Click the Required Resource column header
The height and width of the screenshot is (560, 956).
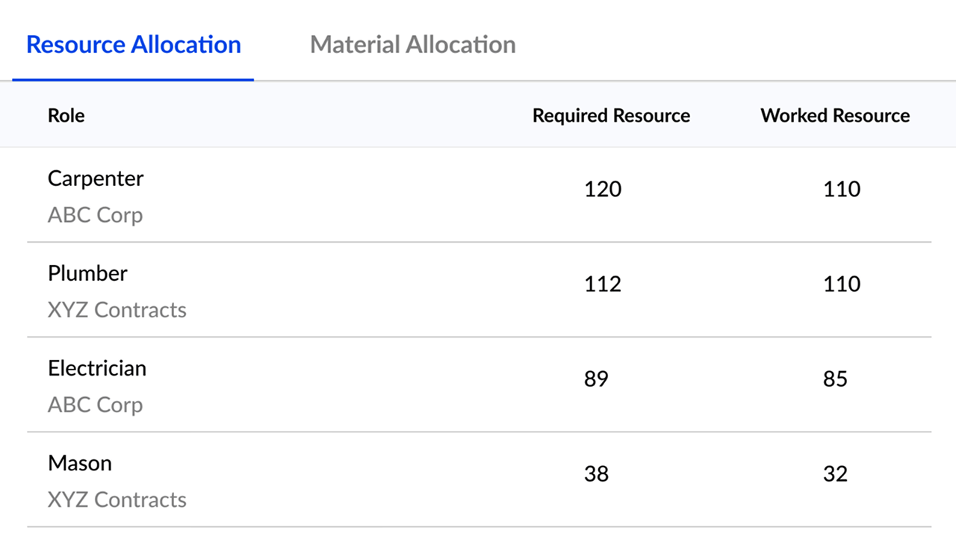coord(611,116)
